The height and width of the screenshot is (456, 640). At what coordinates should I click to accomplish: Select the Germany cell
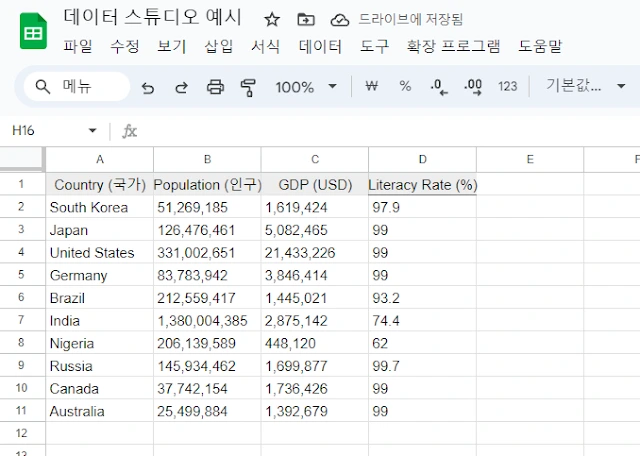pyautogui.click(x=100, y=275)
